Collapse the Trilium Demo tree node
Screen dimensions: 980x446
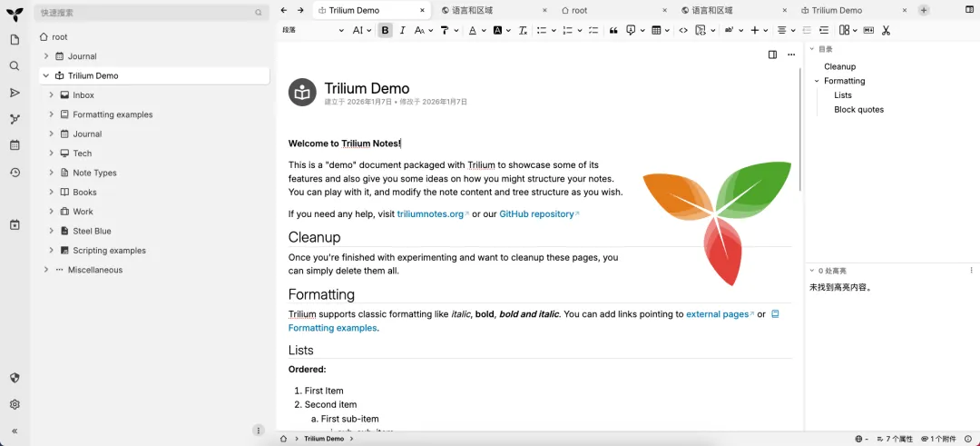pyautogui.click(x=45, y=75)
